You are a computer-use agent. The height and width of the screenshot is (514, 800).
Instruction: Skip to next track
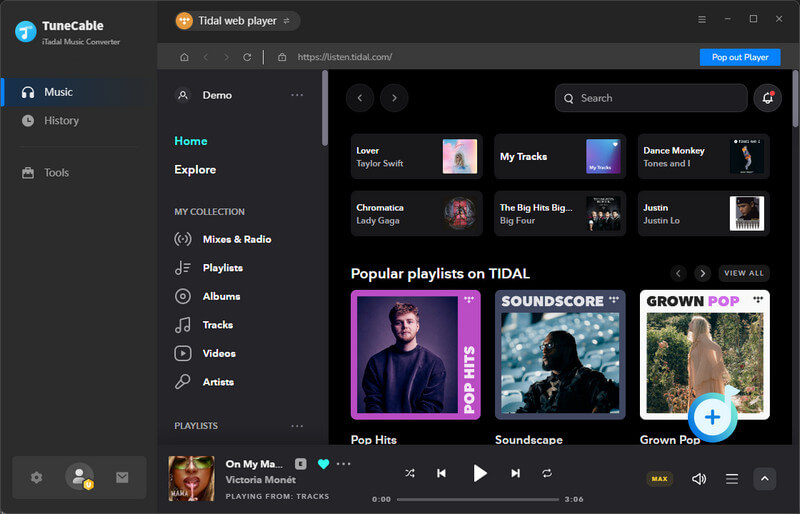(x=515, y=474)
